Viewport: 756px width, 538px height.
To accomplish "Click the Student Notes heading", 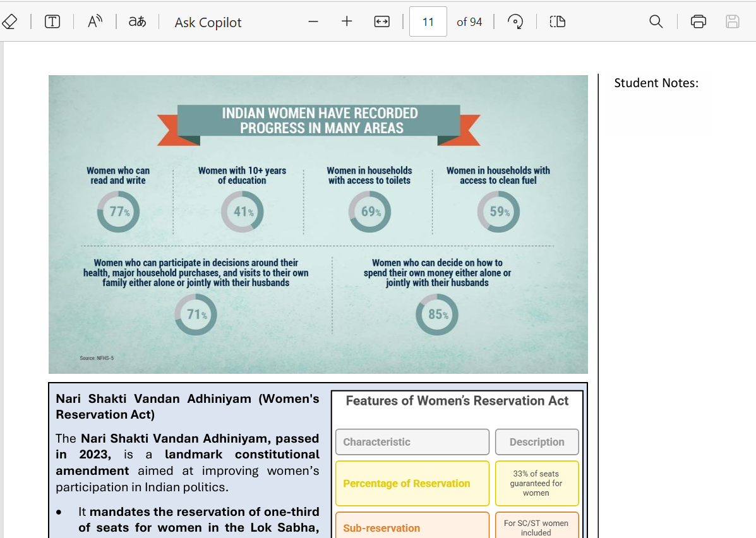I will click(x=656, y=83).
